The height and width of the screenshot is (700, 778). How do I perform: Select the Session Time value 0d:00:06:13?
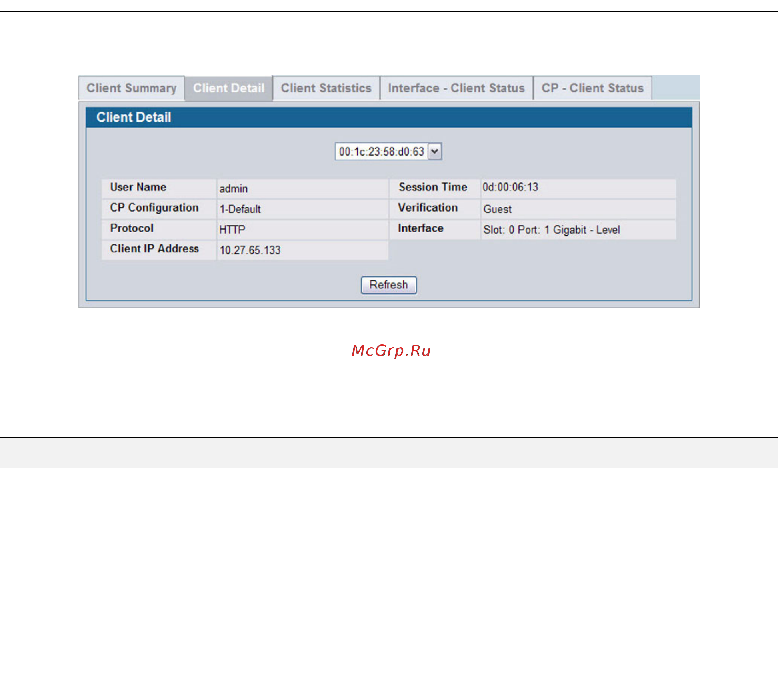point(510,187)
